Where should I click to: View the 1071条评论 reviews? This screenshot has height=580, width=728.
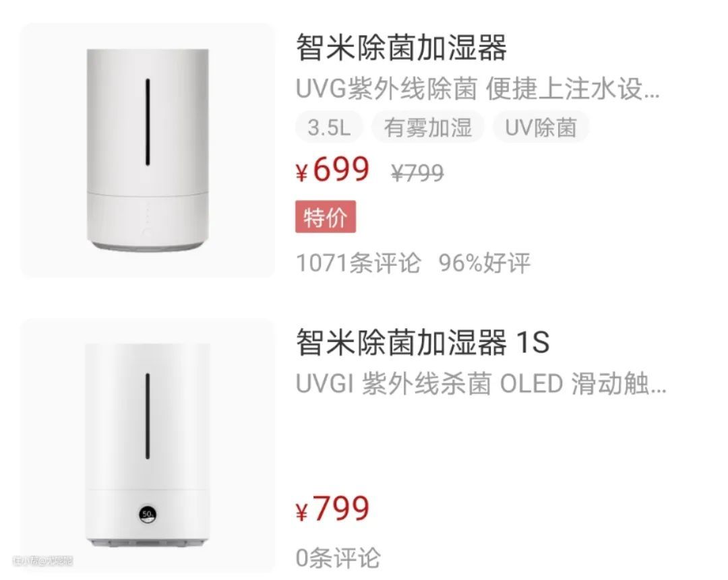(359, 263)
